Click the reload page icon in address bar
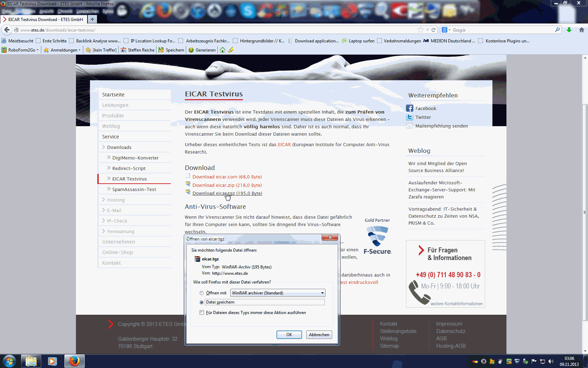 433,30
